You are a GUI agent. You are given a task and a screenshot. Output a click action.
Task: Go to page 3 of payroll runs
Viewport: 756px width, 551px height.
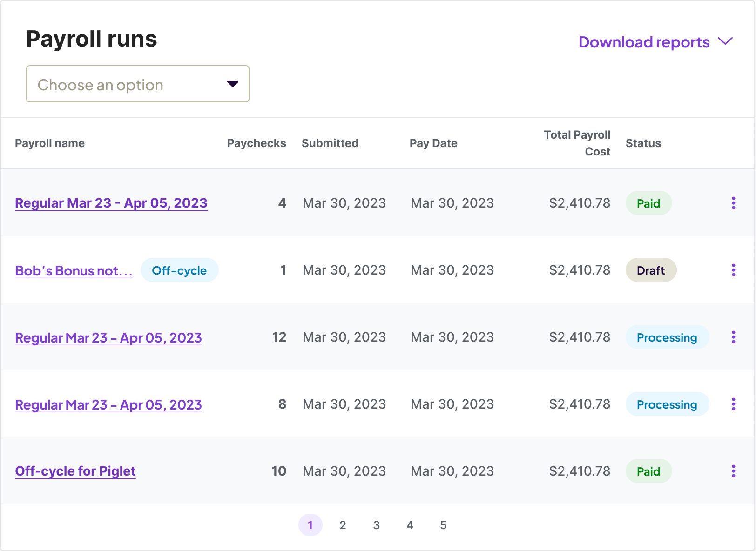[x=376, y=525]
